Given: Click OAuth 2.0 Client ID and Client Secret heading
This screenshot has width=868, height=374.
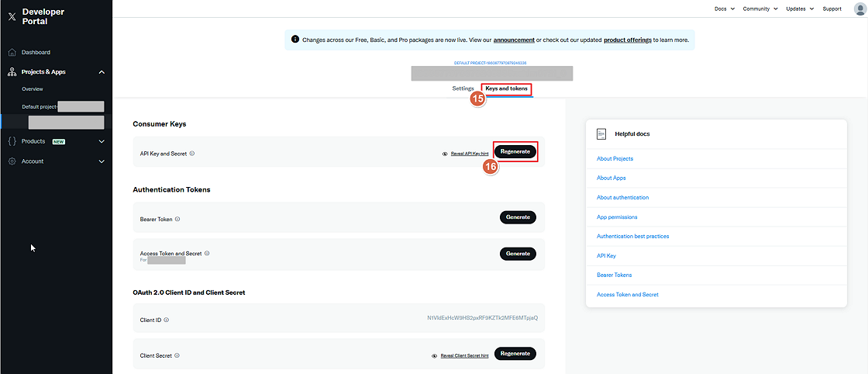Looking at the screenshot, I should click(189, 292).
